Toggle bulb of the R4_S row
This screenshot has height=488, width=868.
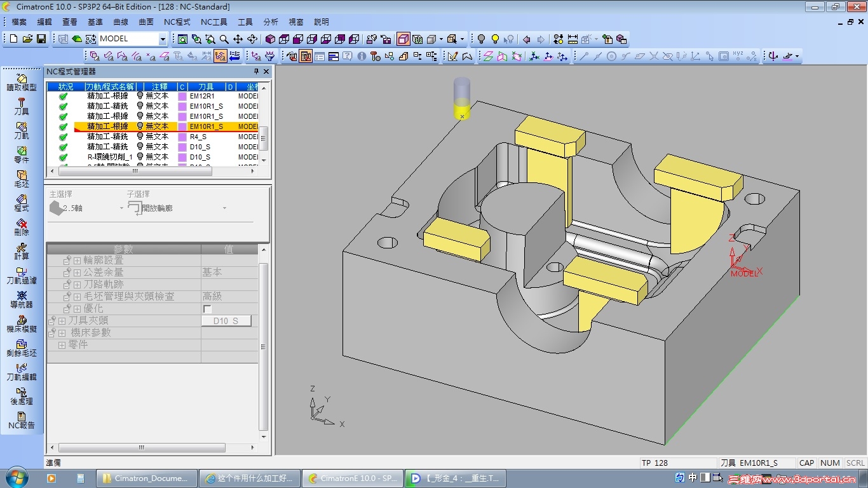tap(140, 137)
